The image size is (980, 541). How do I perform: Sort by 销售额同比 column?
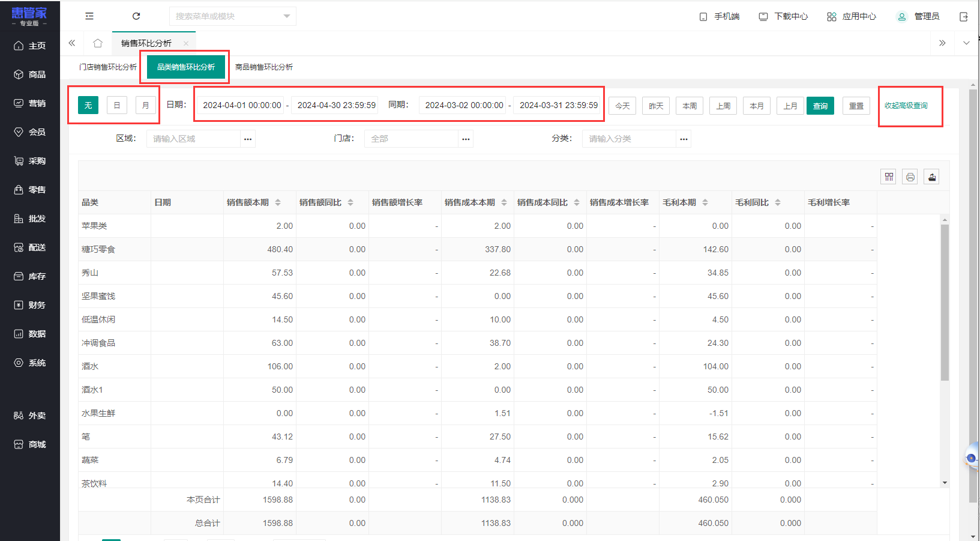point(350,203)
